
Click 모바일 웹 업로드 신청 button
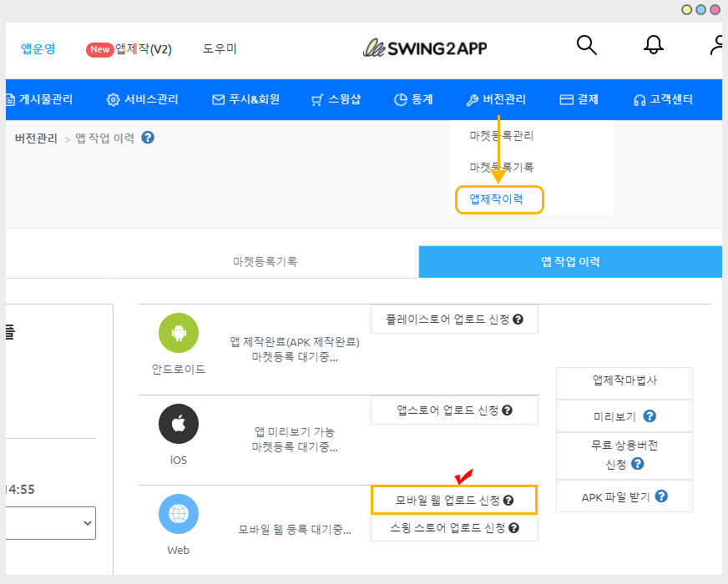tap(454, 501)
